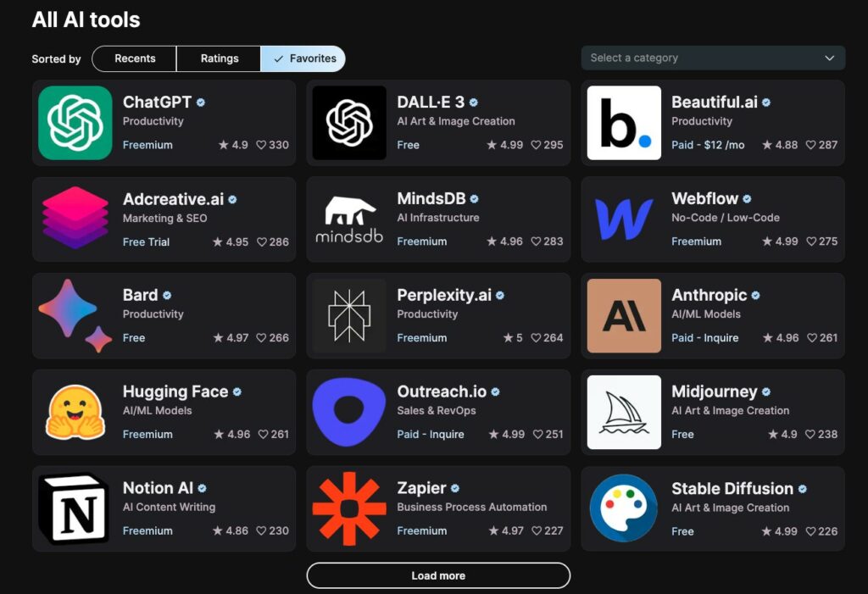
Task: Click the heart icon on Adcreative.ai
Action: (262, 241)
